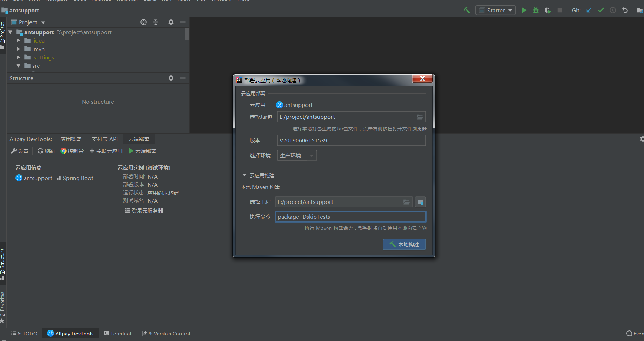The width and height of the screenshot is (644, 341).
Task: Open 控制台 with the Chrome icon
Action: tap(72, 151)
